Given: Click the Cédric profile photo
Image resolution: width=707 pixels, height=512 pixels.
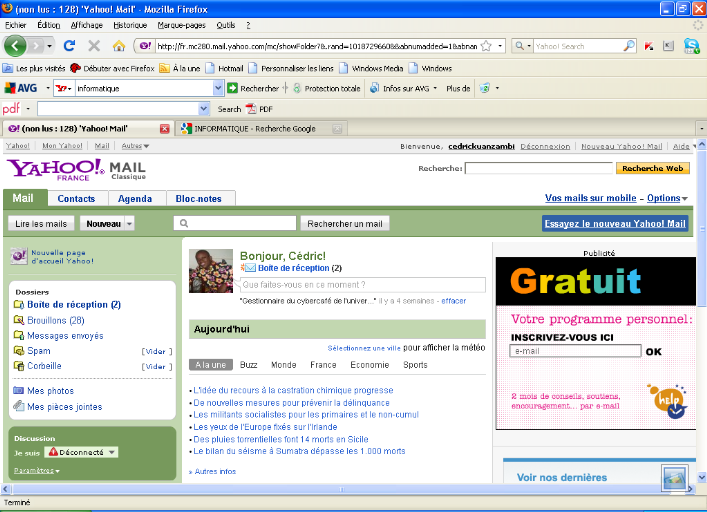Looking at the screenshot, I should [211, 271].
